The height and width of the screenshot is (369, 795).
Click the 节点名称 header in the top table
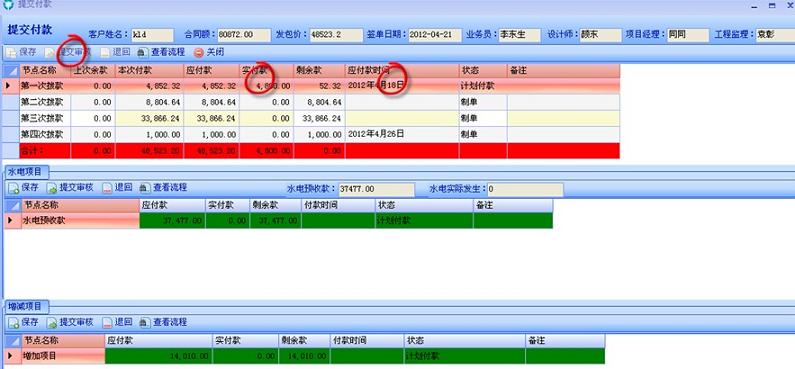pyautogui.click(x=45, y=70)
